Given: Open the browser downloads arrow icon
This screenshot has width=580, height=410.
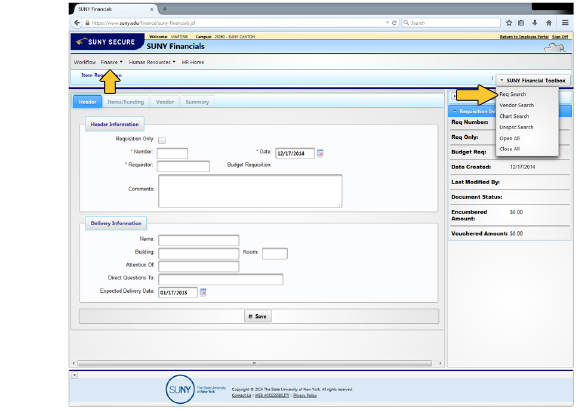Looking at the screenshot, I should click(535, 23).
